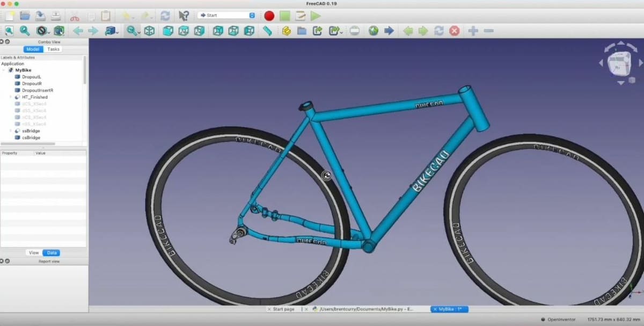Set front view cube icon

click(168, 31)
